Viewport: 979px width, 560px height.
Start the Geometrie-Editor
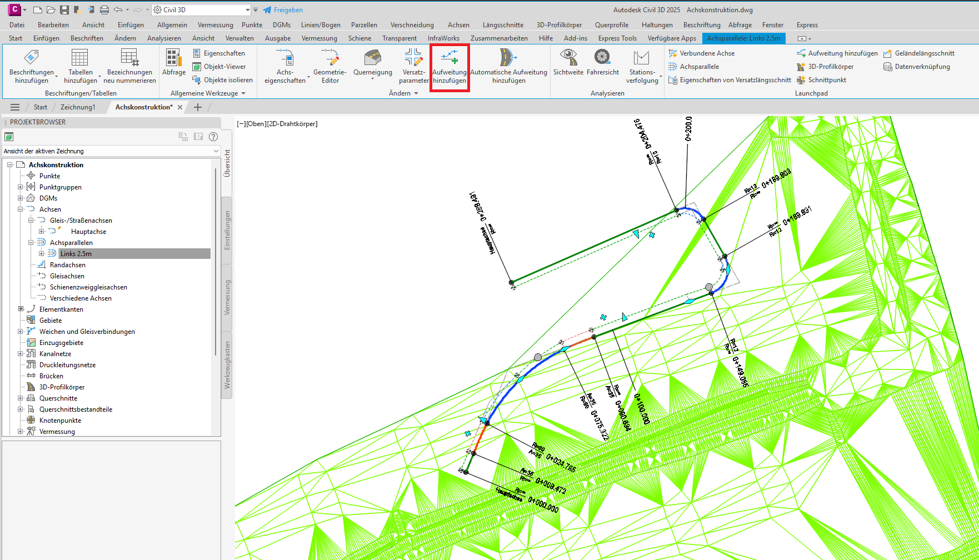[330, 66]
